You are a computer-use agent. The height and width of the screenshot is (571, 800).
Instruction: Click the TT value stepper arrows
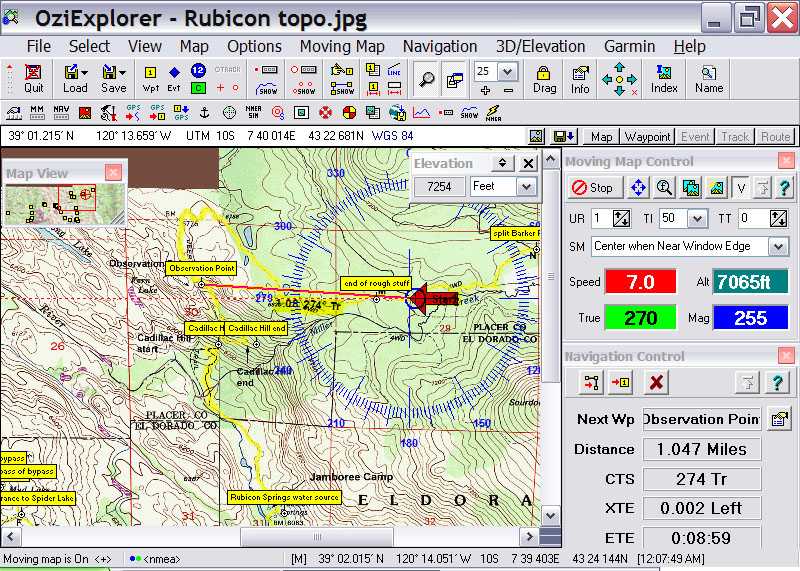pyautogui.click(x=778, y=219)
